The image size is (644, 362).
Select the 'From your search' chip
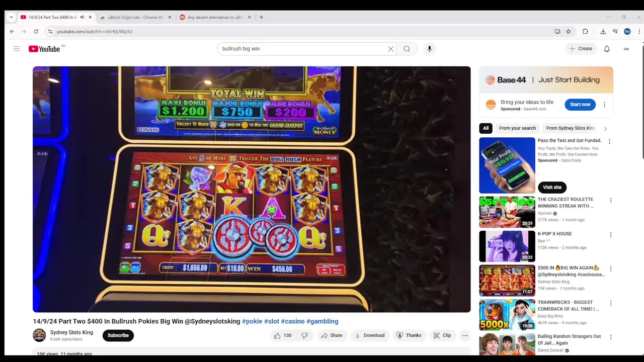(517, 128)
